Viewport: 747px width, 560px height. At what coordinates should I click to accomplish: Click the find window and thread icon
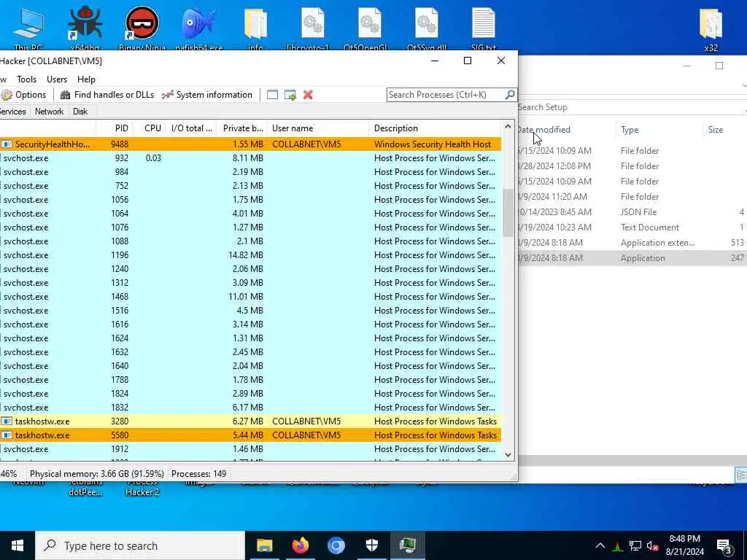290,95
